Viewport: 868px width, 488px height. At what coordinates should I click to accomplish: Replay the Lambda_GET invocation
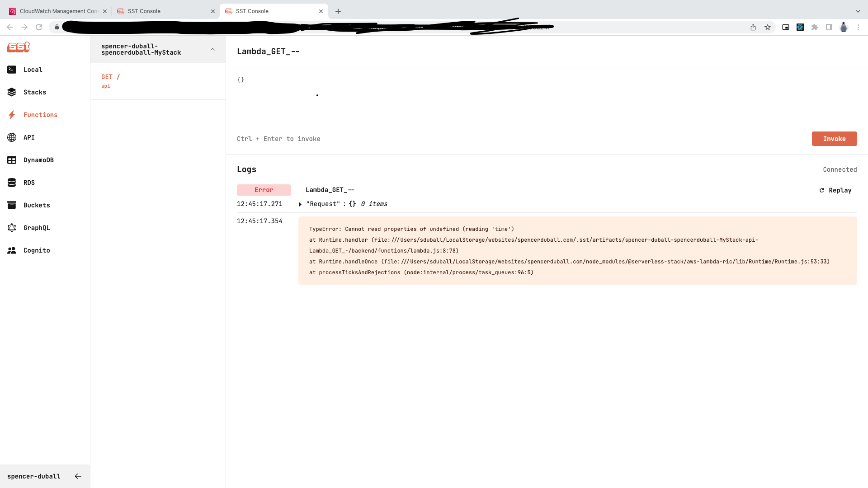pyautogui.click(x=835, y=190)
